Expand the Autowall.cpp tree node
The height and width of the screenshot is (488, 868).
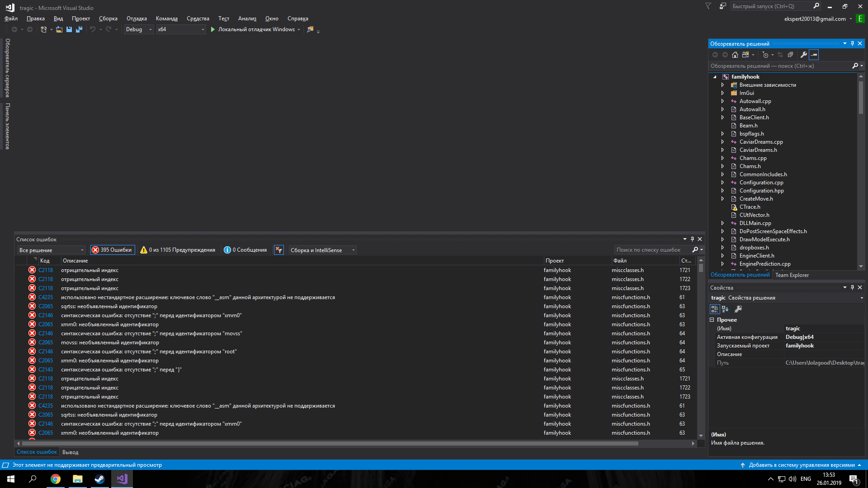[722, 101]
